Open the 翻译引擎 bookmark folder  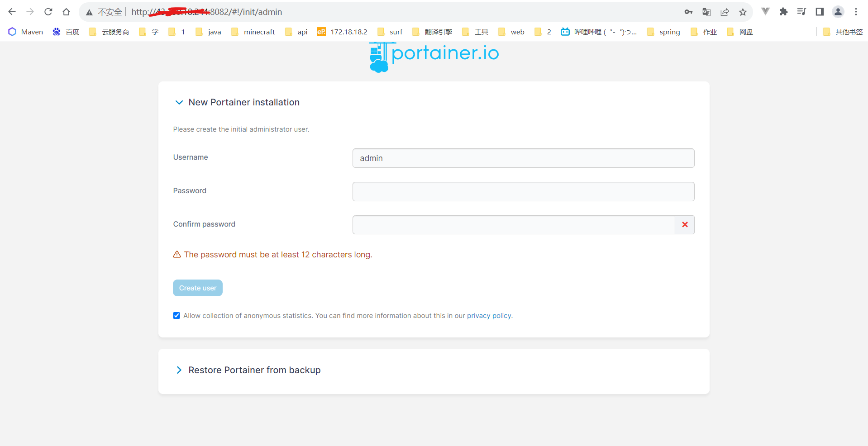(432, 32)
